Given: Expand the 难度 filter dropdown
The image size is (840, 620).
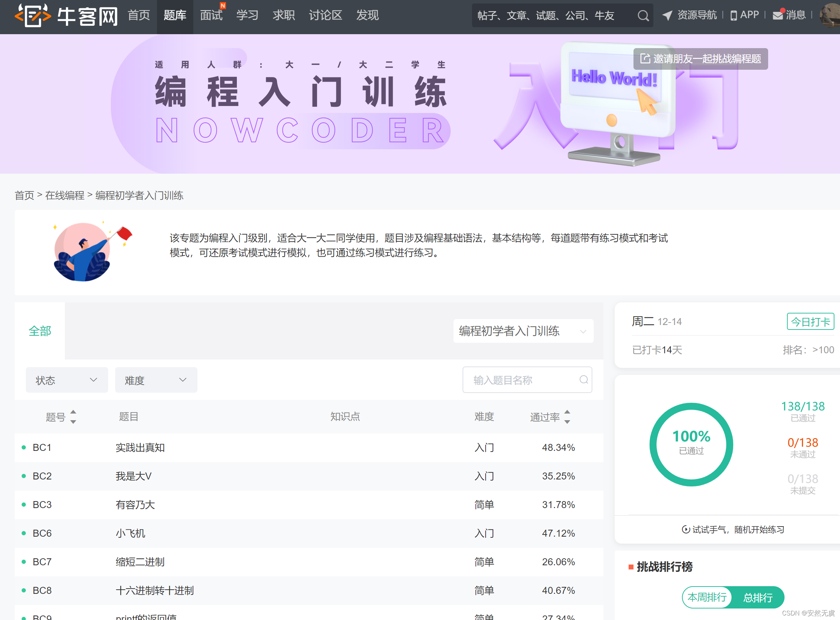Looking at the screenshot, I should pos(156,380).
